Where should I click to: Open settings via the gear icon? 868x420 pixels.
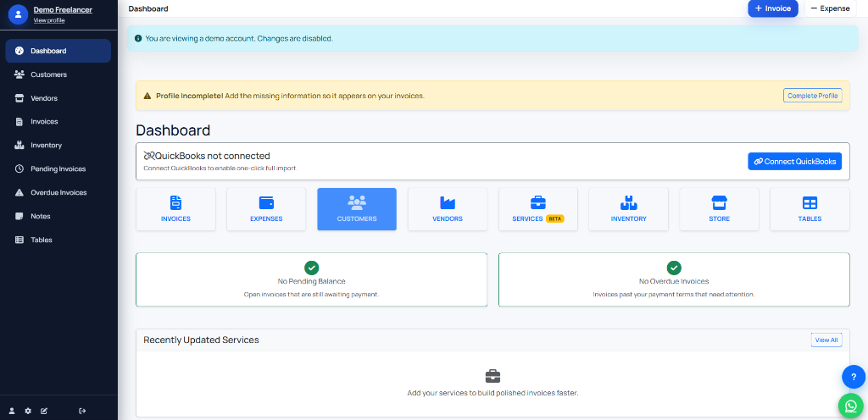tap(28, 411)
